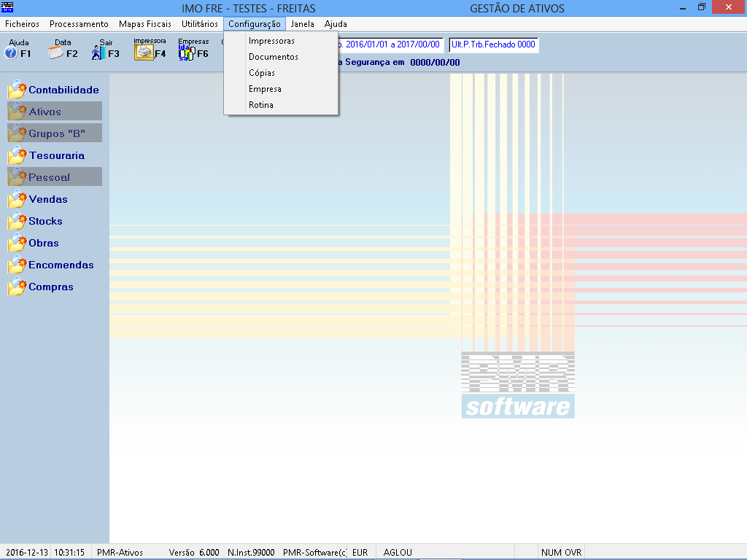Image resolution: width=747 pixels, height=560 pixels.
Task: Click the Ult.P.Trb.Fechado 0000 field
Action: coord(494,44)
